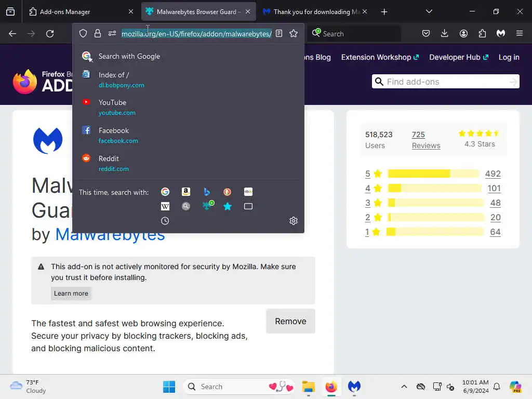Close the Add-ons Manager tab
This screenshot has height=399, width=532.
(x=131, y=11)
